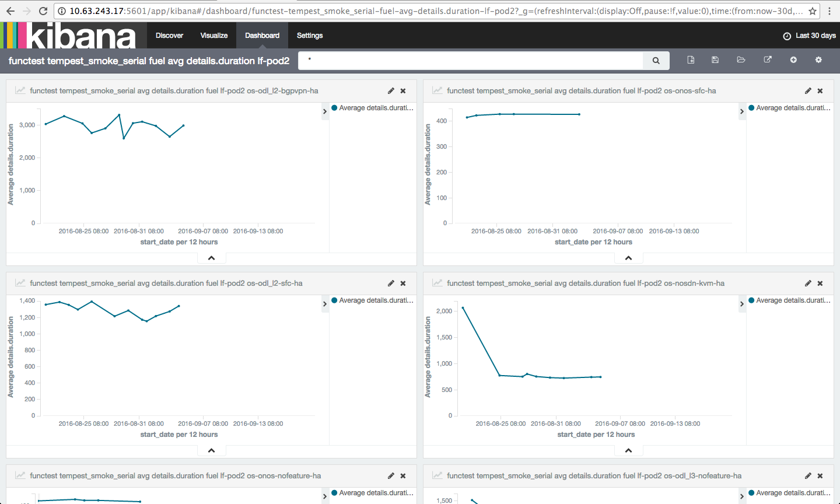
Task: Save the dashboard using the floppy disk icon
Action: click(x=715, y=60)
